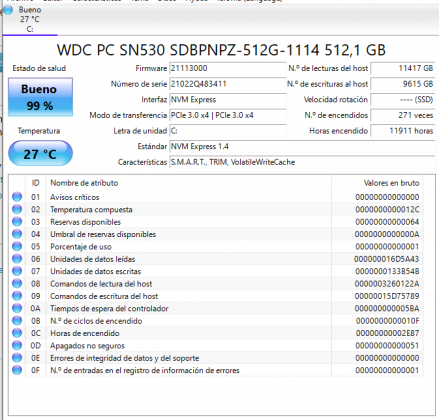This screenshot has height=420, width=439.
Task: Click the status orb for Porcentaje de uso
Action: click(x=17, y=246)
